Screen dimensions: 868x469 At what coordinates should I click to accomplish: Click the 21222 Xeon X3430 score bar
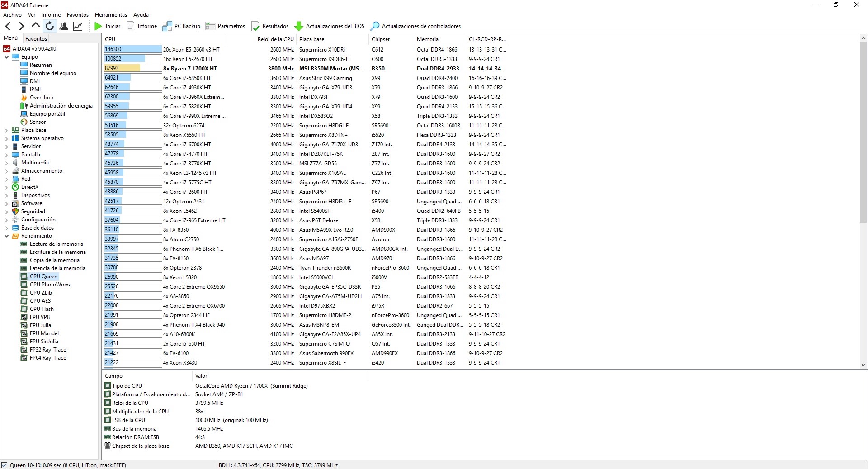tap(133, 362)
